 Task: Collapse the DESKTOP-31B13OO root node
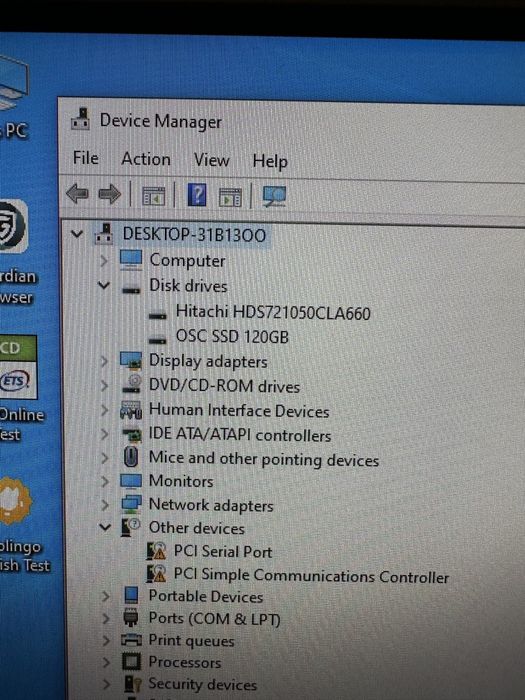(77, 233)
